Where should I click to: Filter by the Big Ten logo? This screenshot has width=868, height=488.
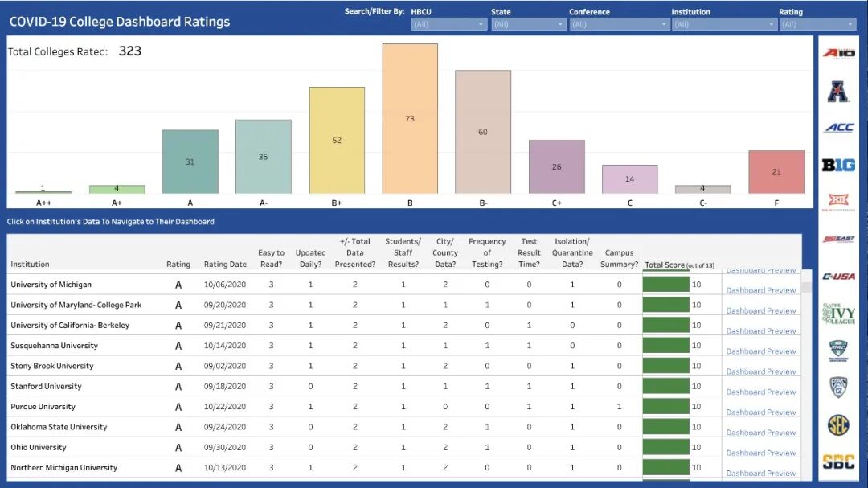coord(838,165)
